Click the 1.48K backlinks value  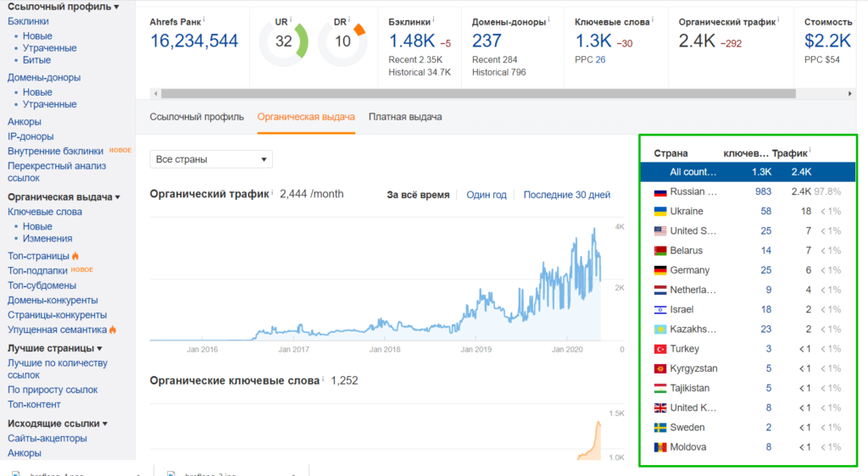(x=412, y=41)
